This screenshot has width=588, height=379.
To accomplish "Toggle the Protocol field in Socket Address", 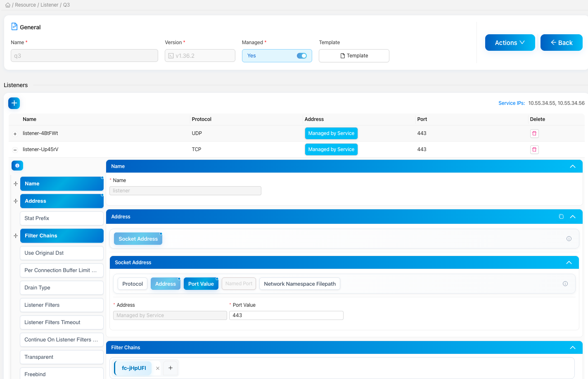I will pos(132,284).
